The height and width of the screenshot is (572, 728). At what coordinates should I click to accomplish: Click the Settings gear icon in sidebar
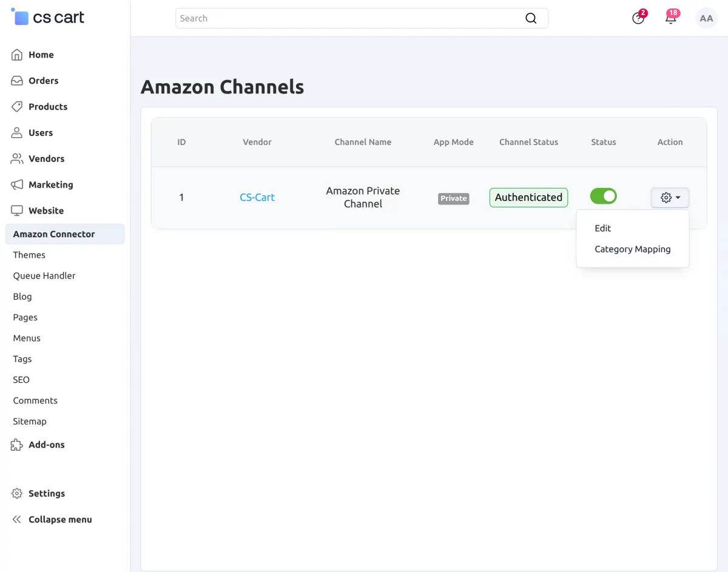(x=17, y=494)
